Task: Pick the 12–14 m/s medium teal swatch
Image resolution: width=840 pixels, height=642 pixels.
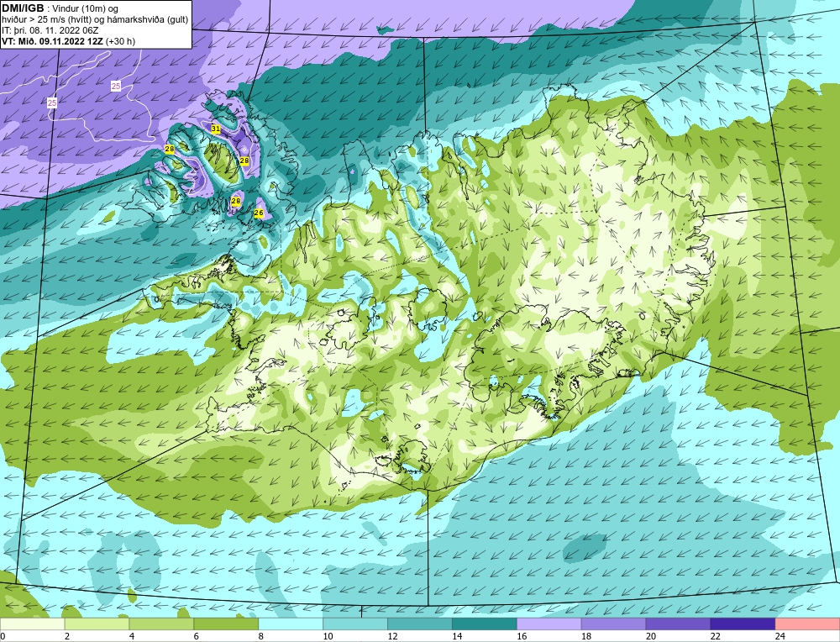Action: [x=420, y=624]
